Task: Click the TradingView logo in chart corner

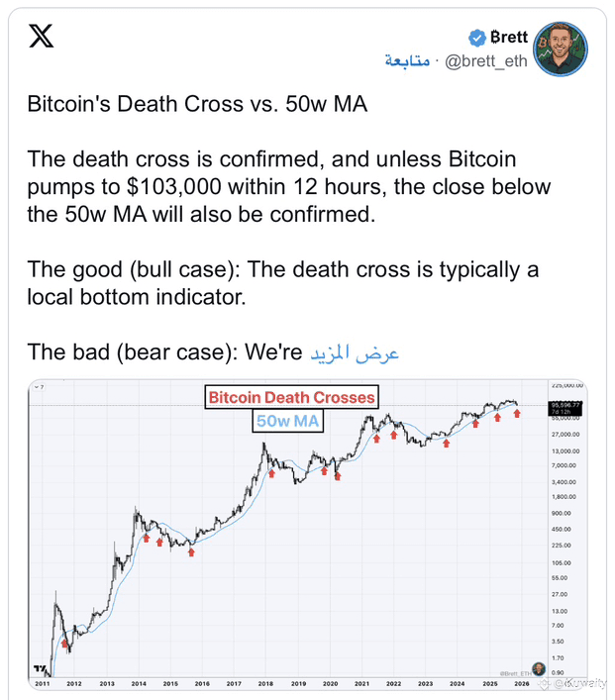Action: pos(38,670)
